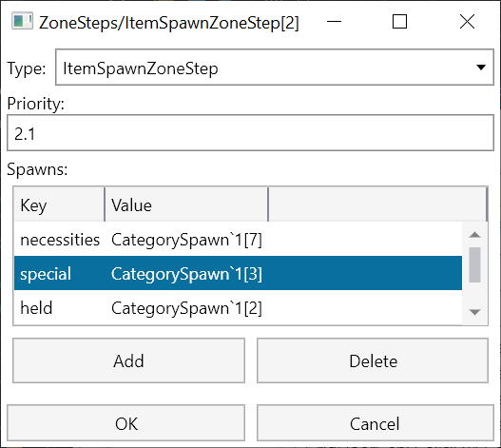Click the Value column header
Screen dimensions: 501x448
(186, 205)
